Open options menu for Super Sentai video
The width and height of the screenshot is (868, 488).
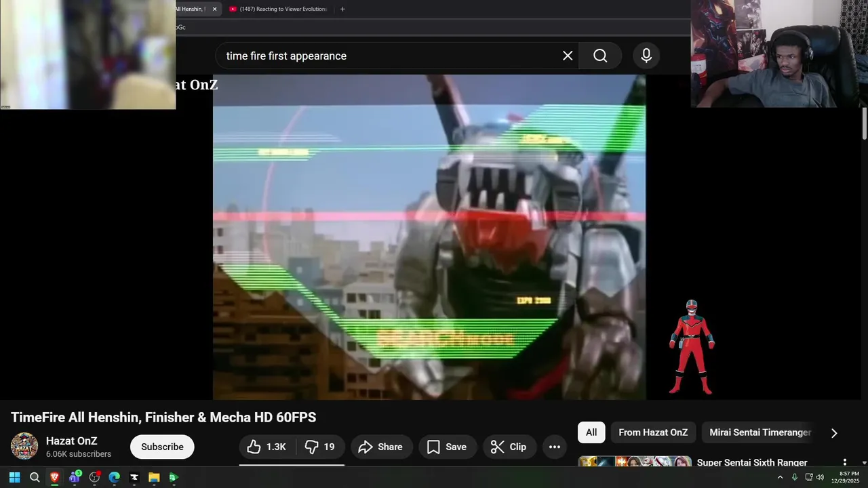(x=845, y=462)
